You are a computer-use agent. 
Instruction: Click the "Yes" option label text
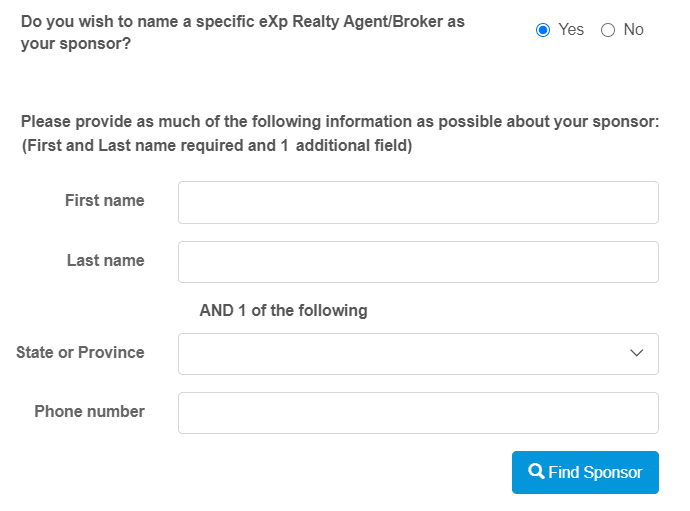click(571, 30)
